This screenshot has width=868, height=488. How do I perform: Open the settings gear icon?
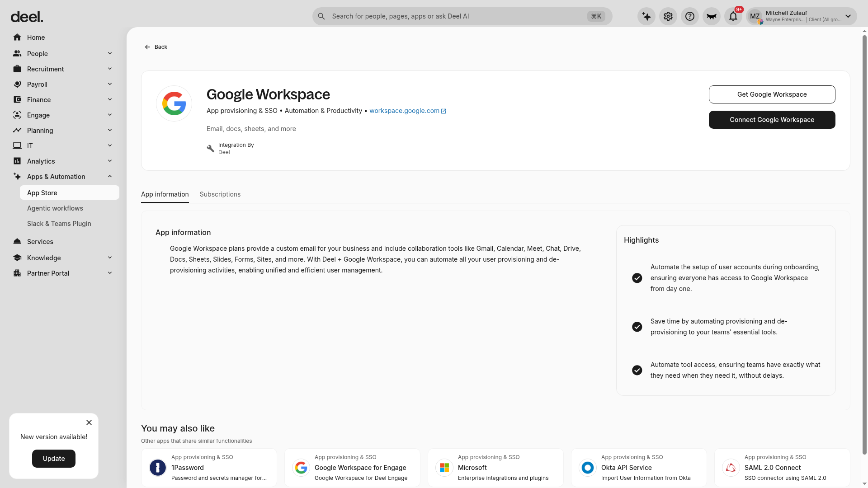coord(668,16)
